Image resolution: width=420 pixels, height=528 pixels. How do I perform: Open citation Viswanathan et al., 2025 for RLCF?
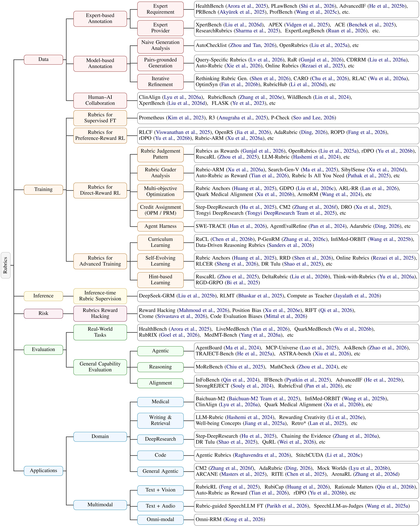coord(183,132)
